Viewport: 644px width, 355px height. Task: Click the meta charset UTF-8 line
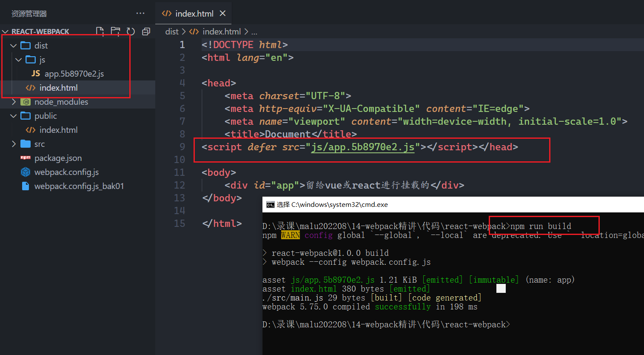pyautogui.click(x=288, y=96)
